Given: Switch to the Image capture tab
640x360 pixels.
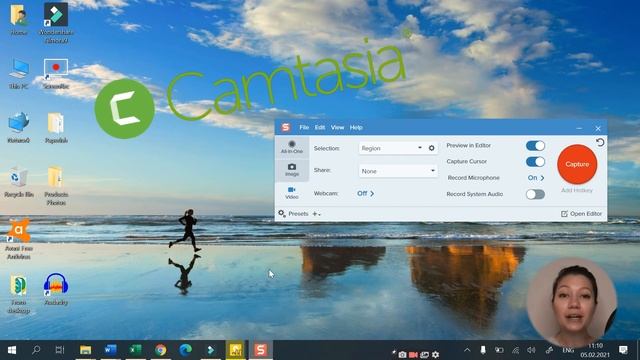Looking at the screenshot, I should click(x=292, y=170).
